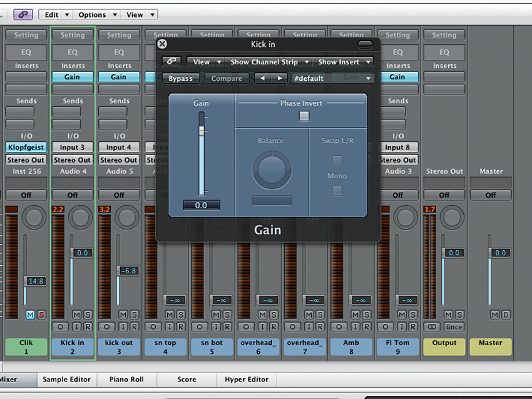Open the Options dropdown in mixer toolbar

[96, 14]
